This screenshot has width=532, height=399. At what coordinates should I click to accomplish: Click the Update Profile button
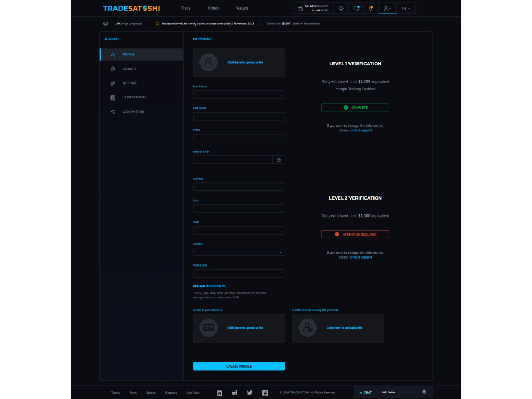click(239, 367)
